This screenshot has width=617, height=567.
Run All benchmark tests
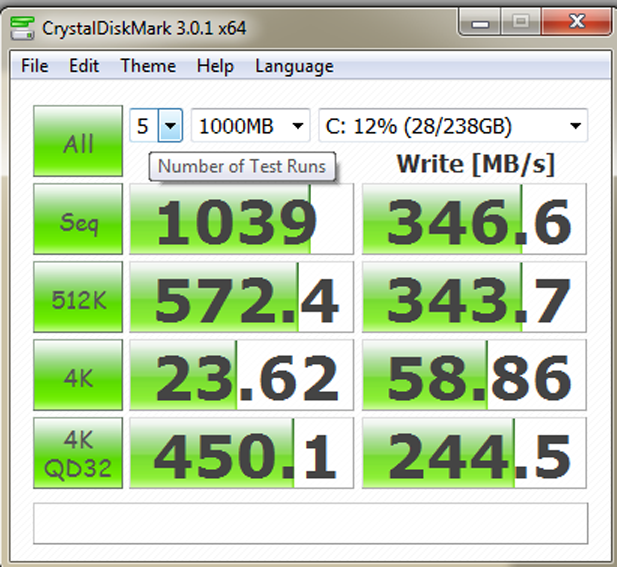coord(78,141)
